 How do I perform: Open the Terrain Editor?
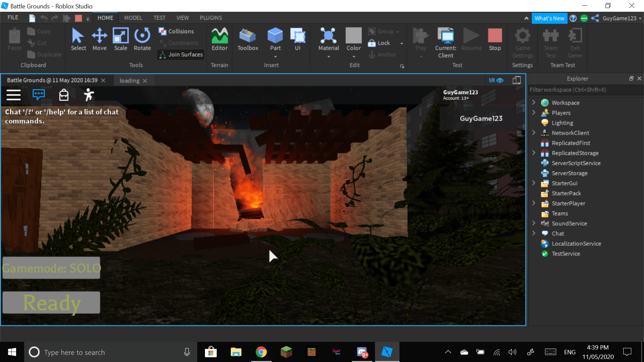pos(220,40)
